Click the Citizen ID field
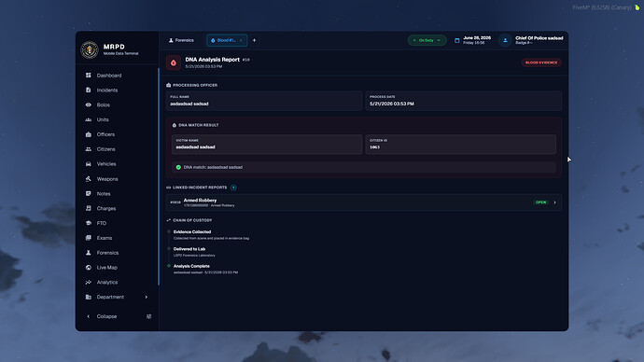 click(461, 145)
